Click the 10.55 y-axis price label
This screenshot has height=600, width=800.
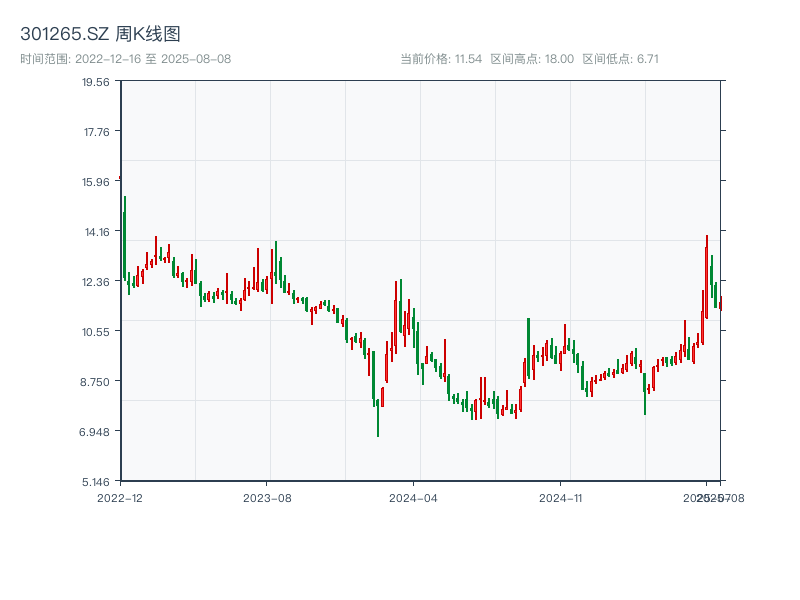[96, 332]
